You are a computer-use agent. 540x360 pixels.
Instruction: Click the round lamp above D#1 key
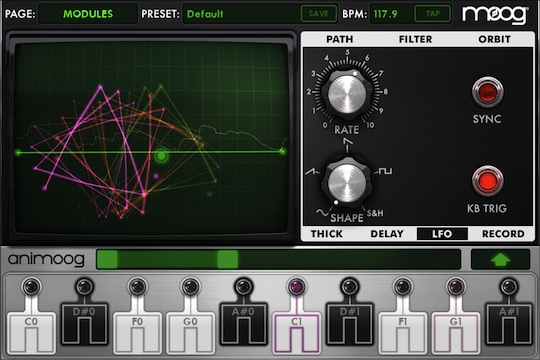[x=350, y=287]
